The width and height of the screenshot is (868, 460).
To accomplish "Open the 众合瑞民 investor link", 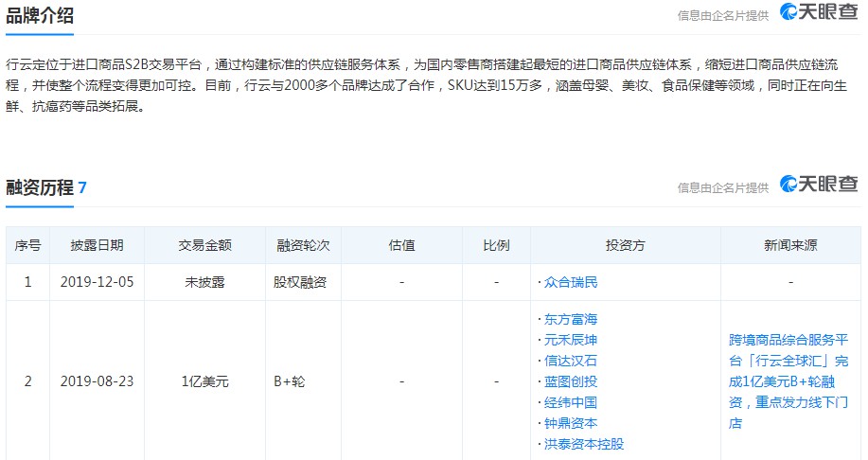I will click(x=570, y=282).
